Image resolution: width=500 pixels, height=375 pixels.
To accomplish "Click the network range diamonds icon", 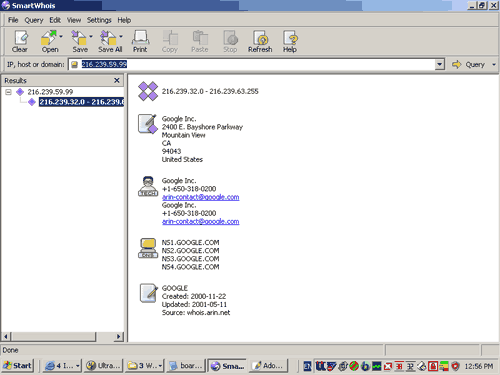I will 148,91.
